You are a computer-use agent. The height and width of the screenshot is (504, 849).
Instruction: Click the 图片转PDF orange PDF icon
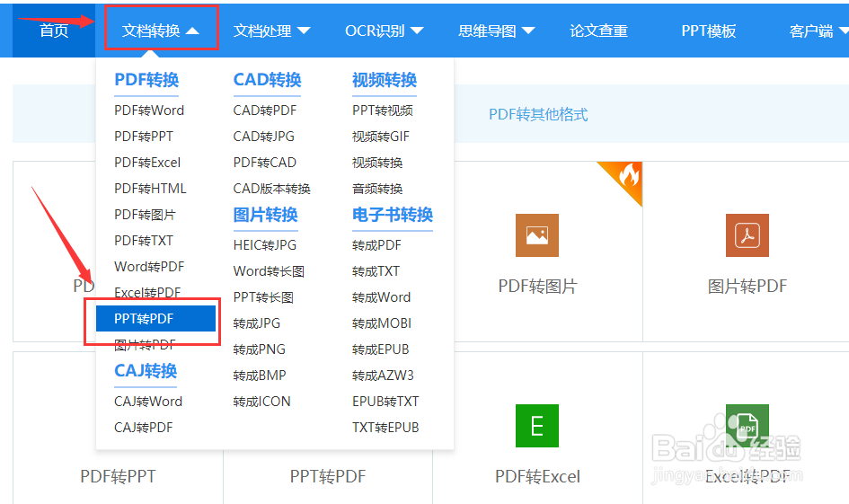(x=747, y=235)
